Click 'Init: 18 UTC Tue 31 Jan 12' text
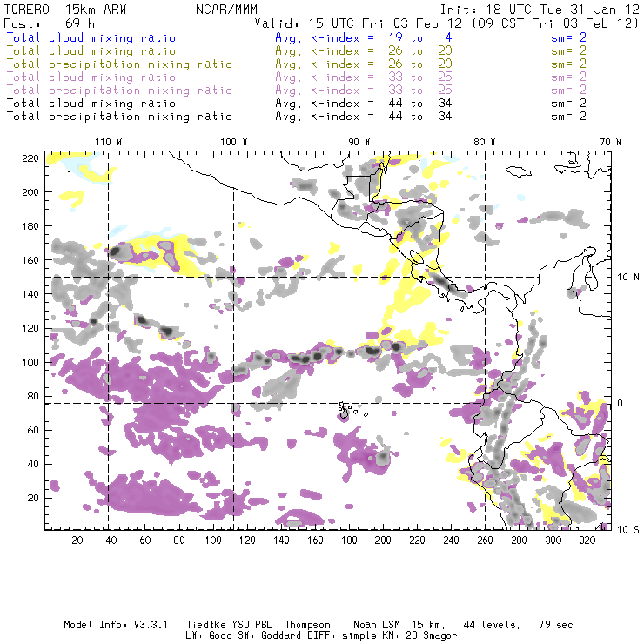 point(540,10)
